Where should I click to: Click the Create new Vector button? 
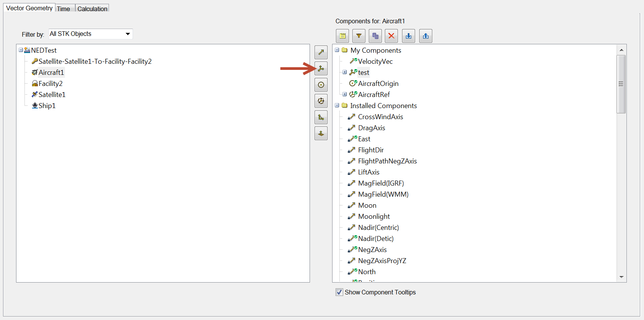pyautogui.click(x=321, y=52)
